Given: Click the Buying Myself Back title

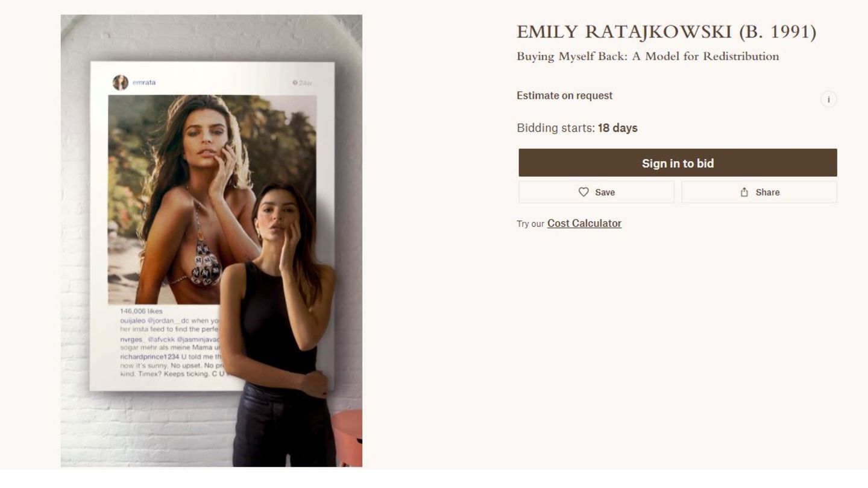Looking at the screenshot, I should 648,57.
